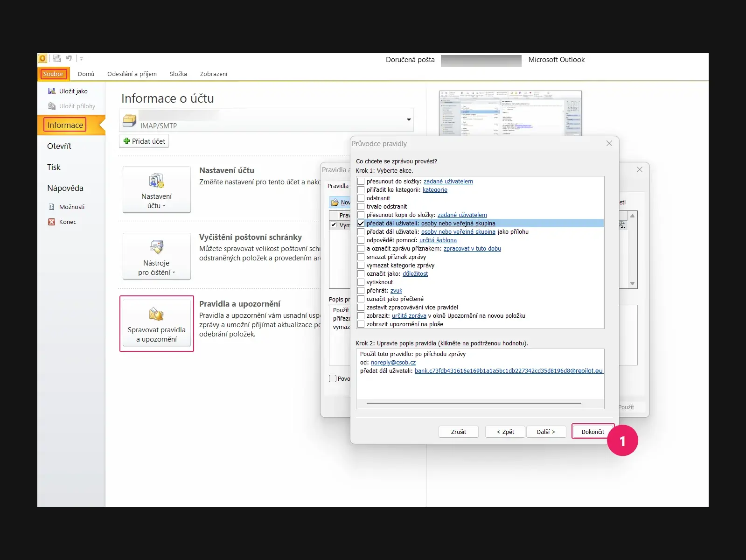Click the 'kategorie' link
This screenshot has width=746, height=560.
pyautogui.click(x=435, y=190)
